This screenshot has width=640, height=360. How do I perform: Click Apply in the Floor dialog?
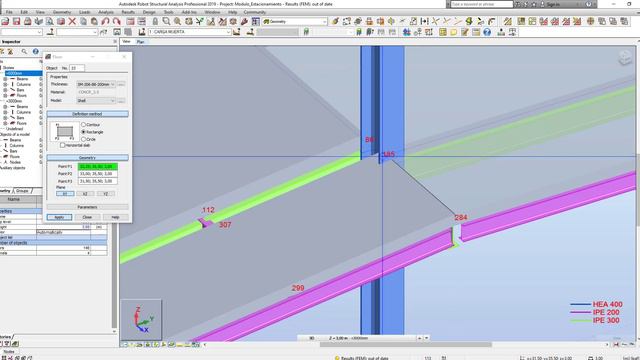coord(59,217)
